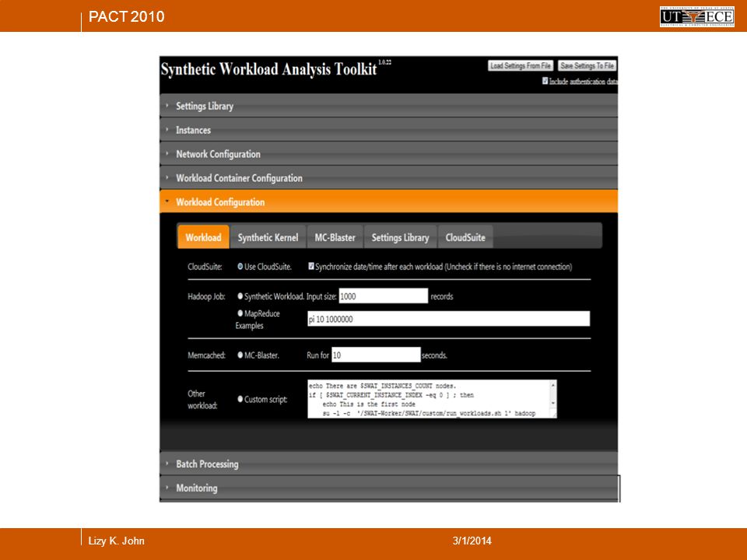Click the Other workload label
This screenshot has width=747, height=560.
click(202, 400)
